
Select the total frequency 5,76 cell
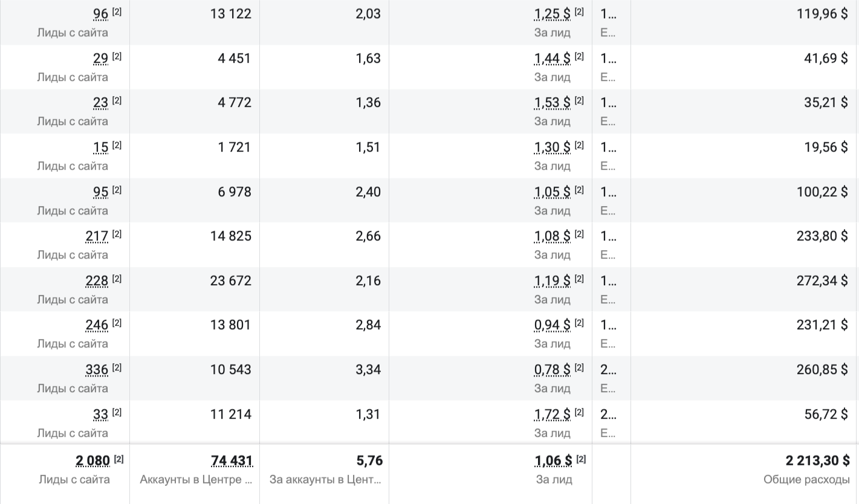coord(369,461)
